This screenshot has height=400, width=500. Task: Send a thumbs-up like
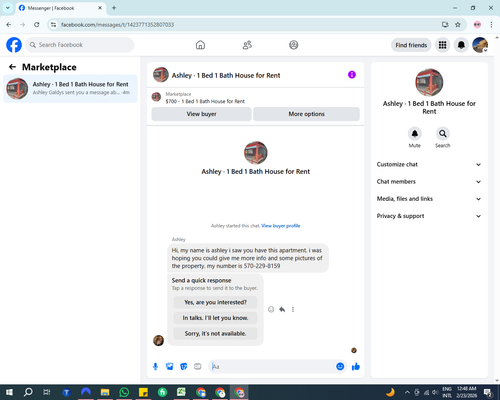356,367
